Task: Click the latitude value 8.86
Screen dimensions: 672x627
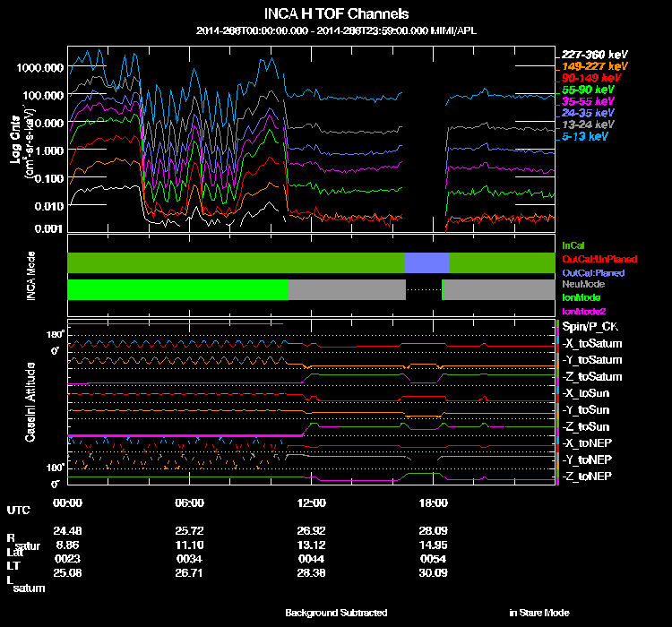Action: pyautogui.click(x=67, y=545)
